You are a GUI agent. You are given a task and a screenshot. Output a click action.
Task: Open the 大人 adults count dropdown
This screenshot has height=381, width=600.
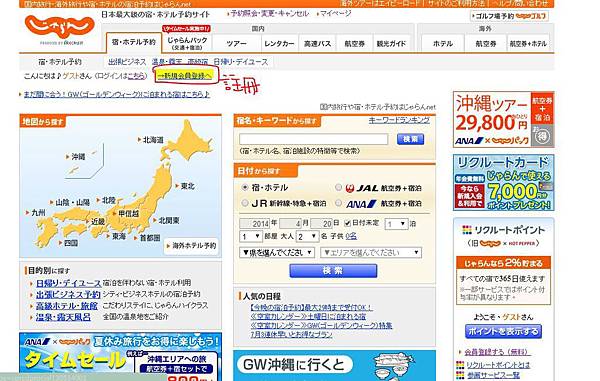[x=307, y=236]
